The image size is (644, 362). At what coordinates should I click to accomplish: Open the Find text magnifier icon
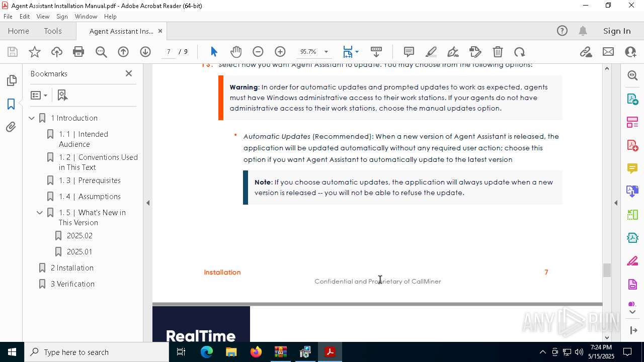[101, 52]
